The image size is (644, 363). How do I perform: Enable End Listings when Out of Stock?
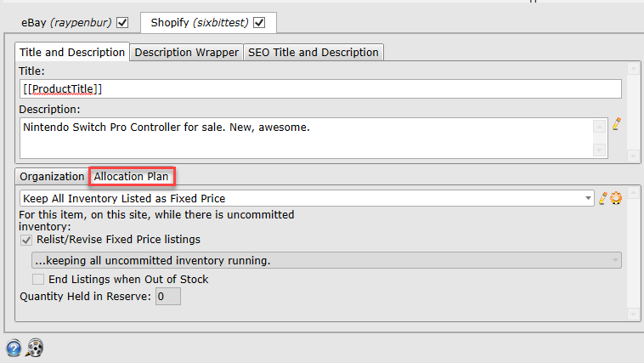pos(38,280)
